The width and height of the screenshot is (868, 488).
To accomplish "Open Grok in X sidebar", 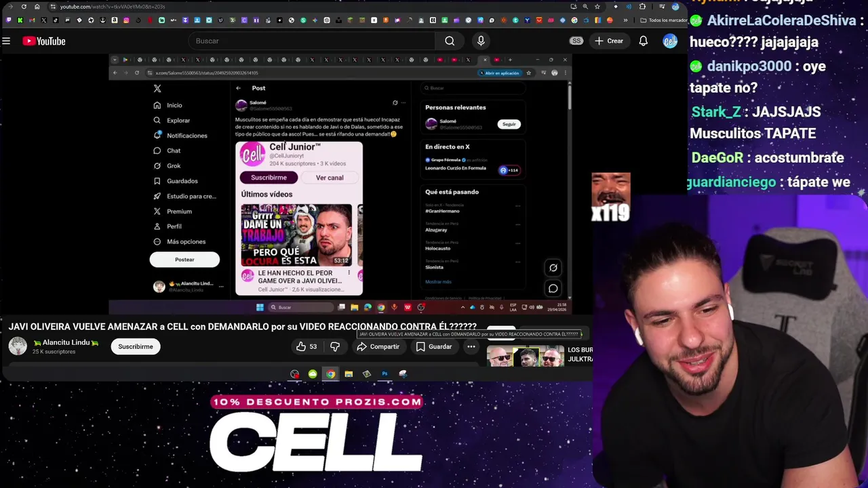I will (x=167, y=165).
